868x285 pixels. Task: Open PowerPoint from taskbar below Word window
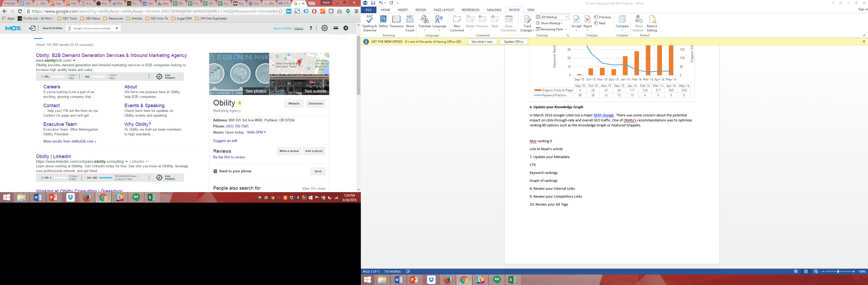[x=414, y=280]
